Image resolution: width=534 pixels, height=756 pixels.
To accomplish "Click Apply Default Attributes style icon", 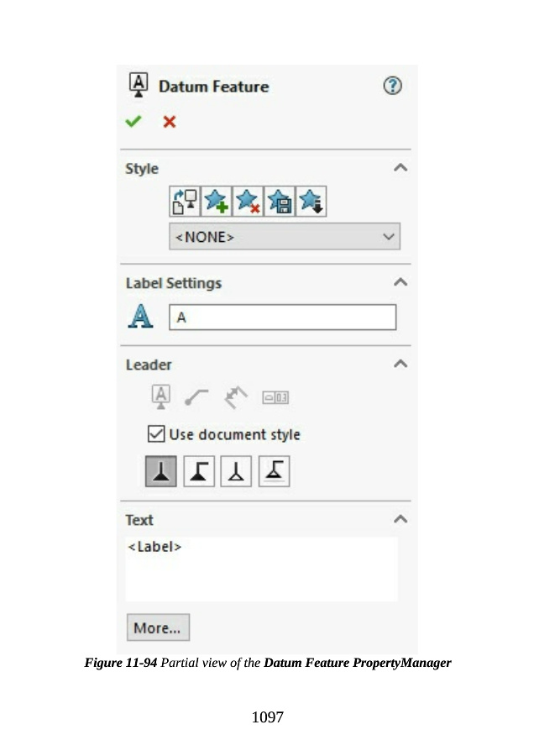I will click(184, 201).
